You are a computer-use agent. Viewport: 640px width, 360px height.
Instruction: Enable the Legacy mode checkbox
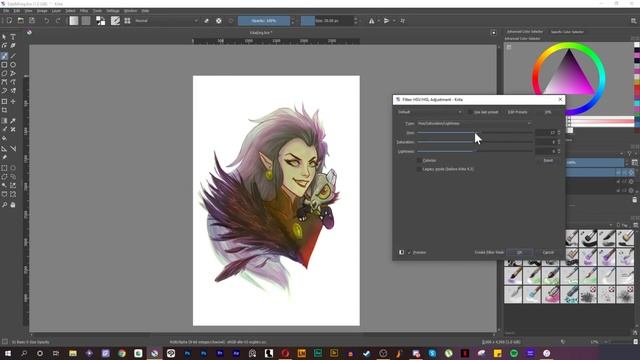tap(420, 169)
